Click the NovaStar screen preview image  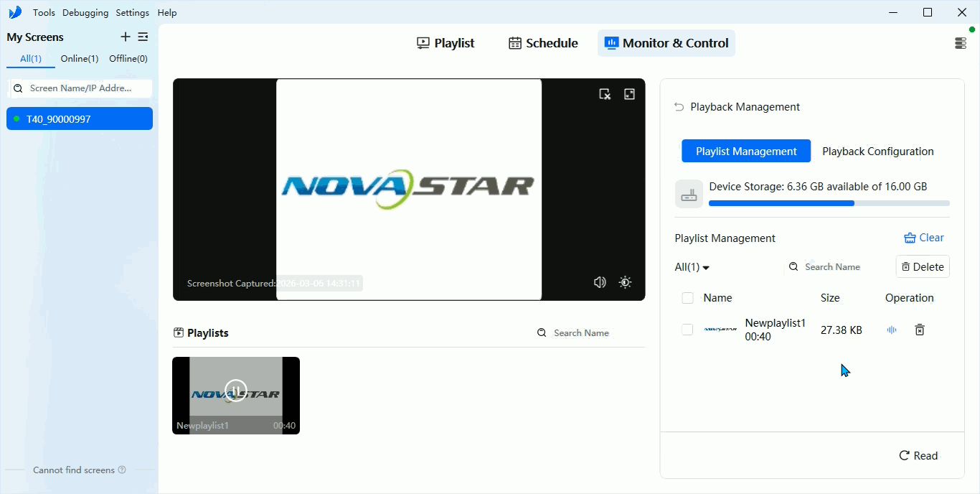pyautogui.click(x=409, y=190)
